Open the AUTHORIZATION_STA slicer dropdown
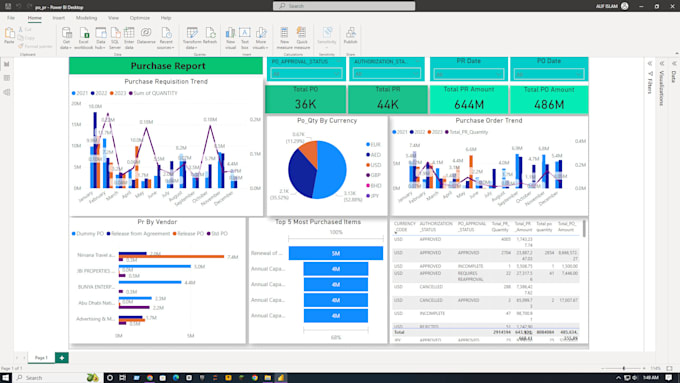This screenshot has height=383, width=680. pyautogui.click(x=386, y=74)
